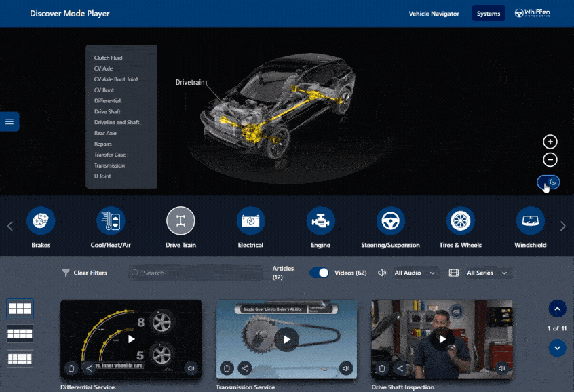Screen dimensions: 574x392
Task: Select Transmission in the drivetrain list
Action: point(109,165)
